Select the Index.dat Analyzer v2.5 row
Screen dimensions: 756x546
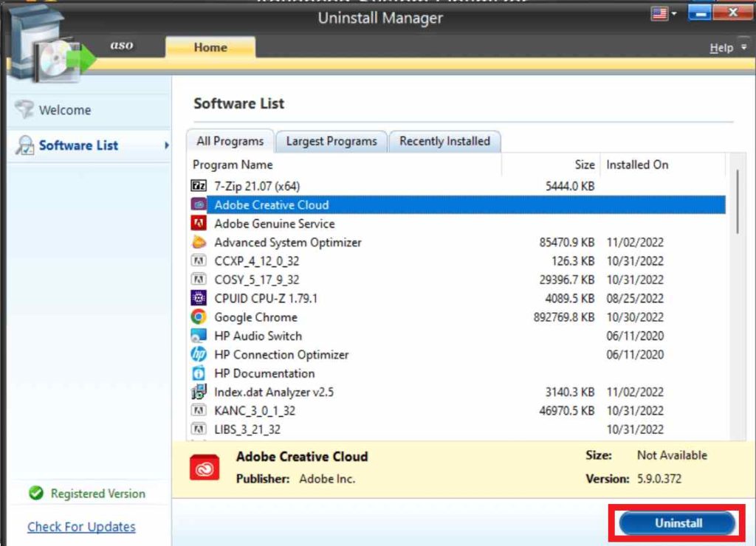click(457, 392)
